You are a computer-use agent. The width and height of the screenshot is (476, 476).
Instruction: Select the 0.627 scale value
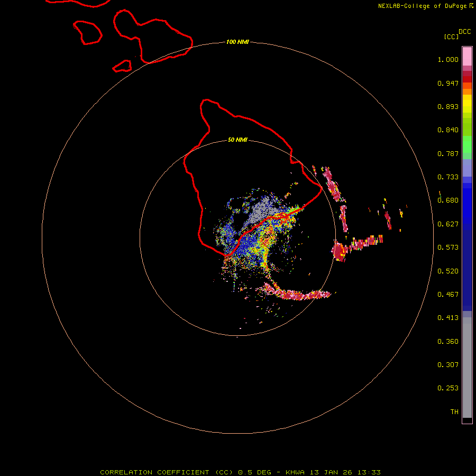point(448,224)
